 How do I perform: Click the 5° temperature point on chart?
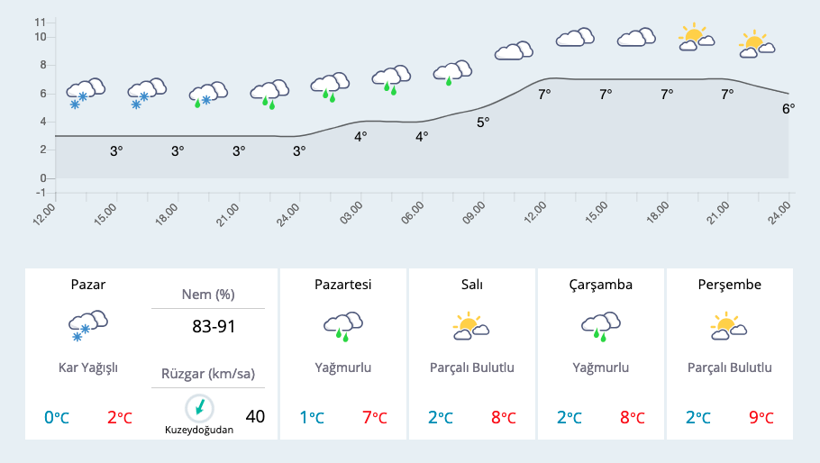pos(483,122)
